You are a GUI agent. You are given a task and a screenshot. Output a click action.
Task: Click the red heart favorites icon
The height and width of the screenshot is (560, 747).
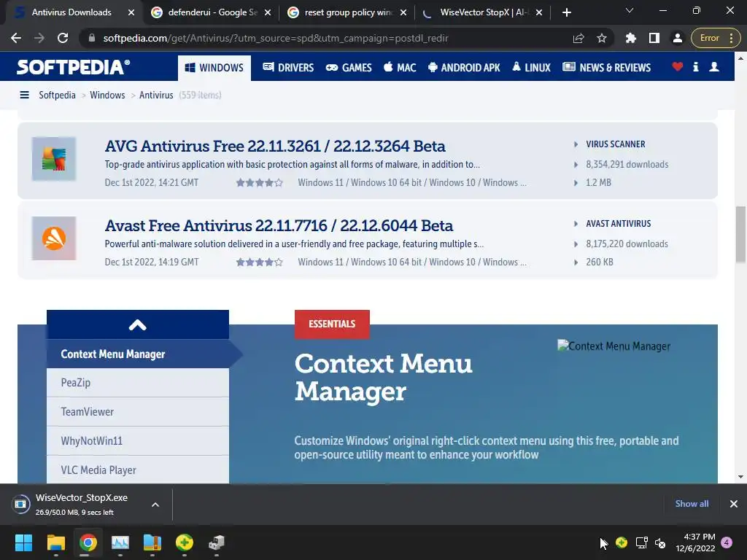(677, 66)
